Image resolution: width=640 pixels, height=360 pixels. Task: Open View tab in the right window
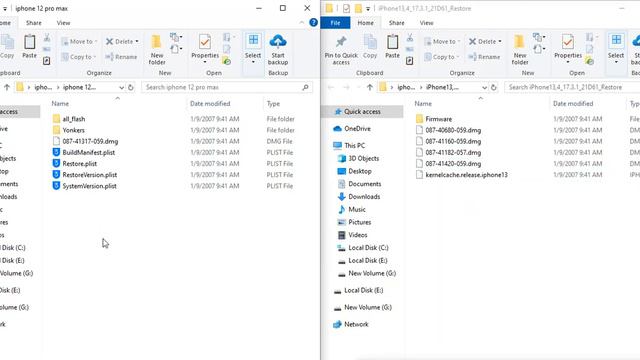coord(426,23)
